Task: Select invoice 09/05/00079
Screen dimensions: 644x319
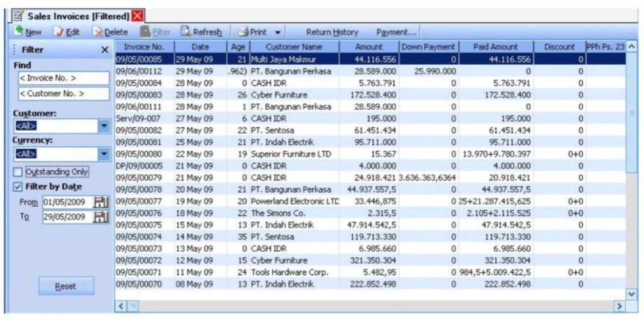Action: 138,178
